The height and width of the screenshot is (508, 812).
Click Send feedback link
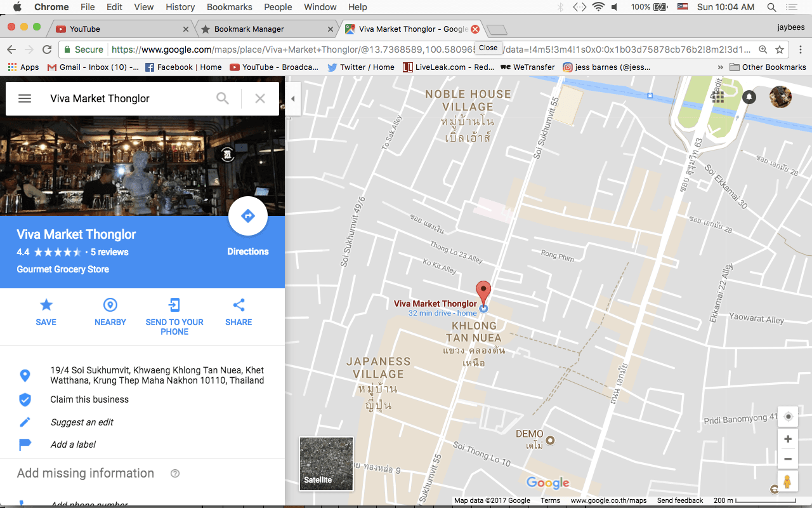[680, 500]
